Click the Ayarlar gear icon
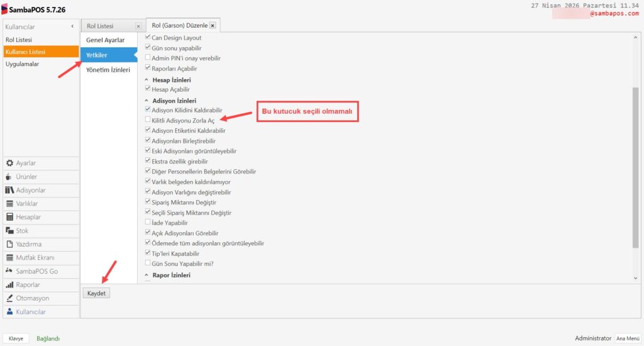This screenshot has width=644, height=346. (9, 163)
